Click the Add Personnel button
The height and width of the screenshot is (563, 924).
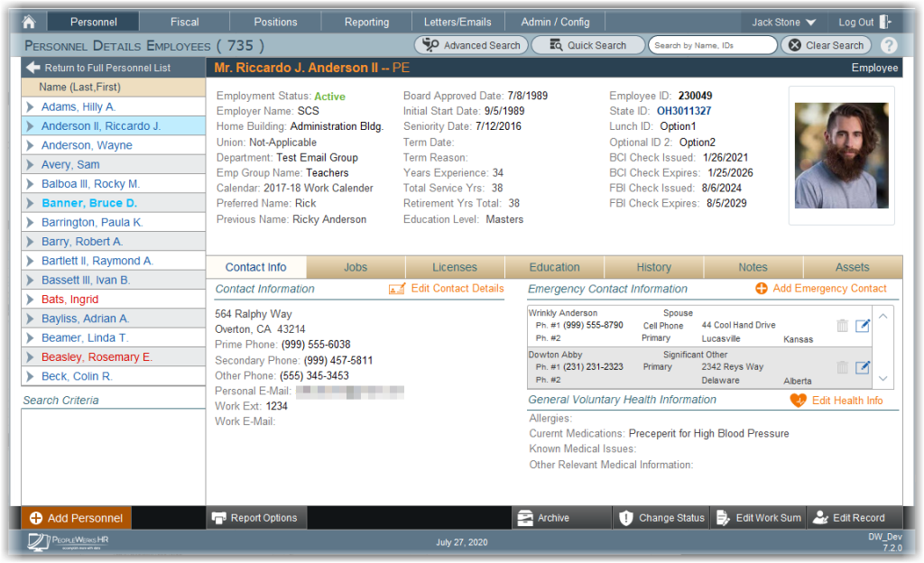[76, 518]
